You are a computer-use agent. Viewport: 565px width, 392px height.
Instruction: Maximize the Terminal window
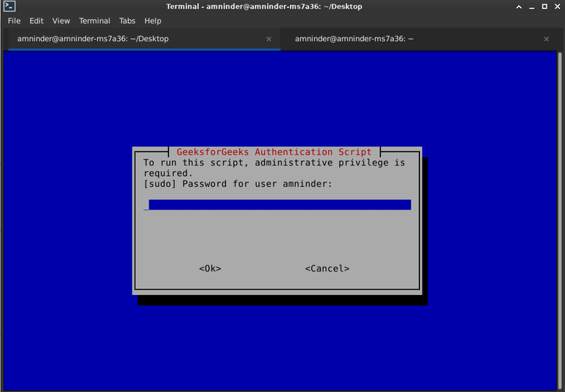[545, 7]
